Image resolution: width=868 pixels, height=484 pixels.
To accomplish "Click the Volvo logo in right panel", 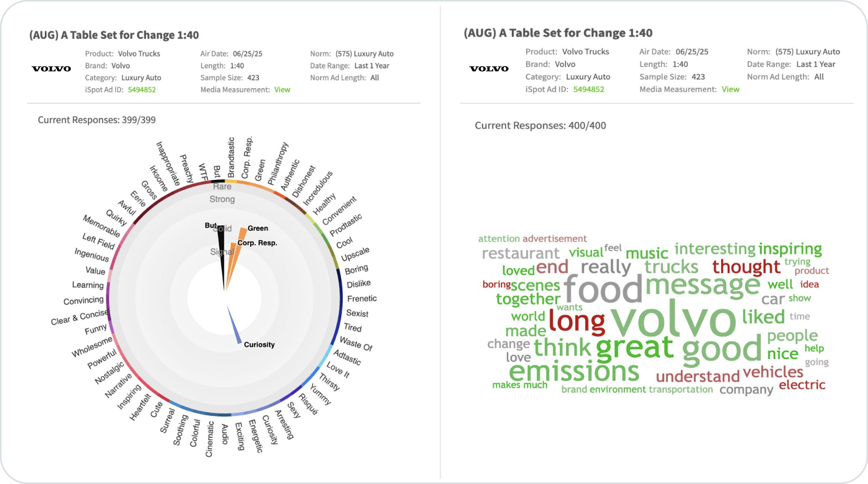I will tap(489, 69).
